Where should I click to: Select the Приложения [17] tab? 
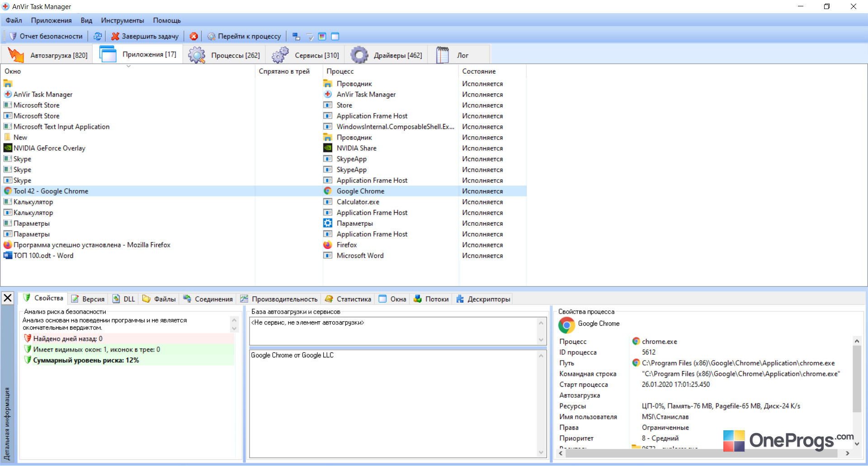point(138,54)
